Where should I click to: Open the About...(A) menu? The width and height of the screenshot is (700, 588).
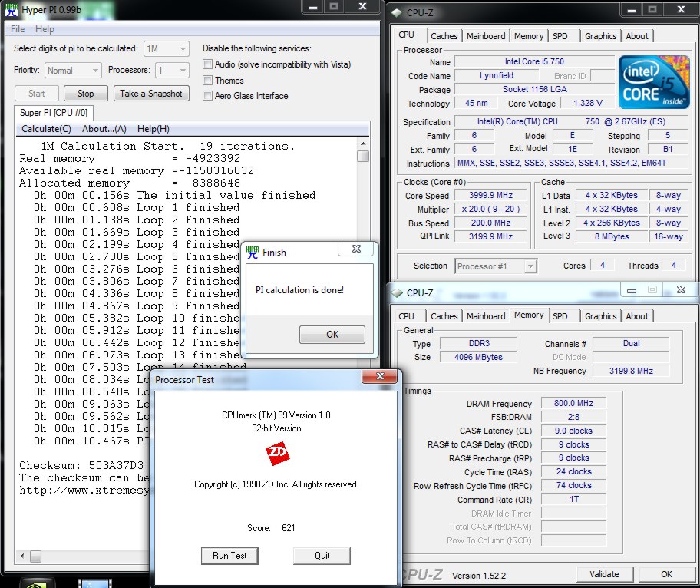click(104, 129)
